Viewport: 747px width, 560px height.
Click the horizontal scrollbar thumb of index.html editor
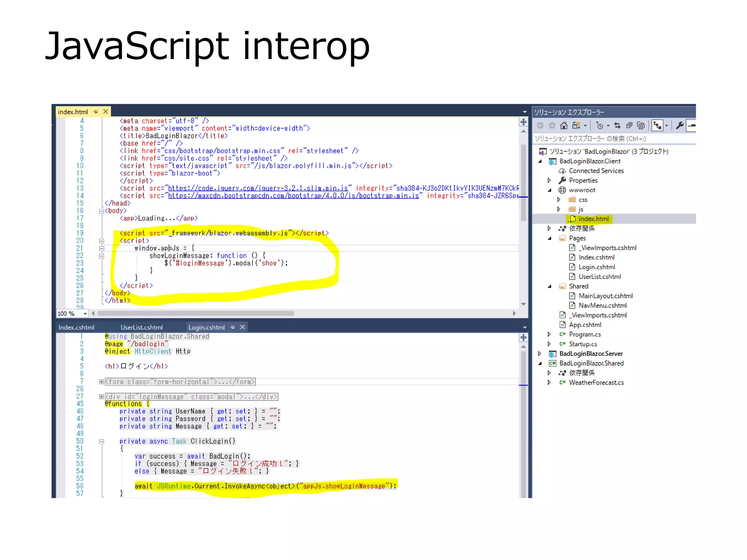pyautogui.click(x=196, y=313)
